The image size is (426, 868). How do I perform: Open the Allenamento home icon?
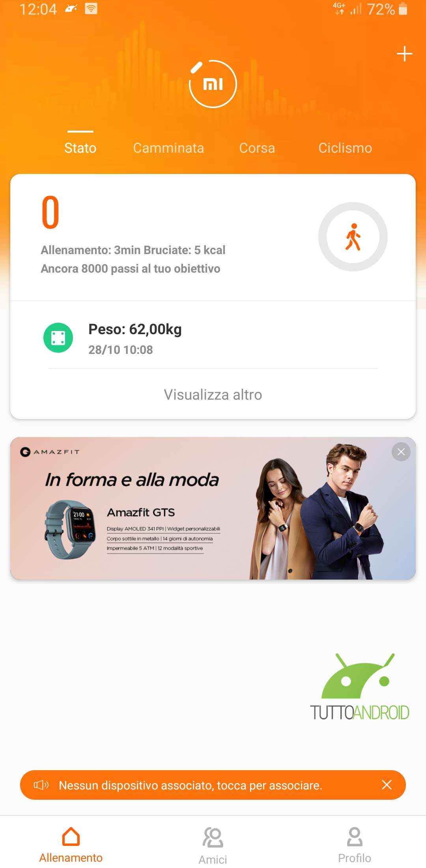71,836
